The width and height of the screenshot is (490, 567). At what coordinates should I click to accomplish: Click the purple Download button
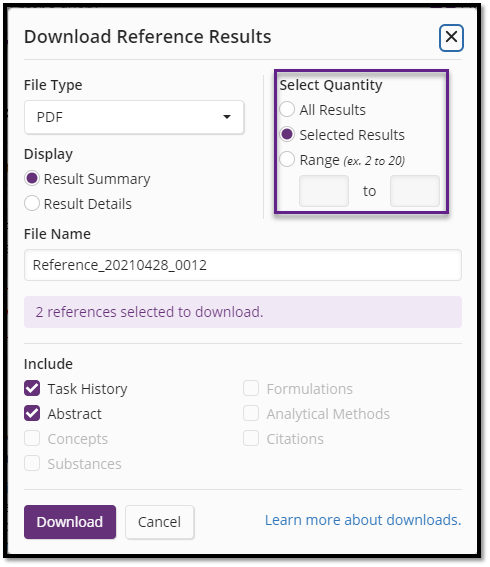coord(70,522)
